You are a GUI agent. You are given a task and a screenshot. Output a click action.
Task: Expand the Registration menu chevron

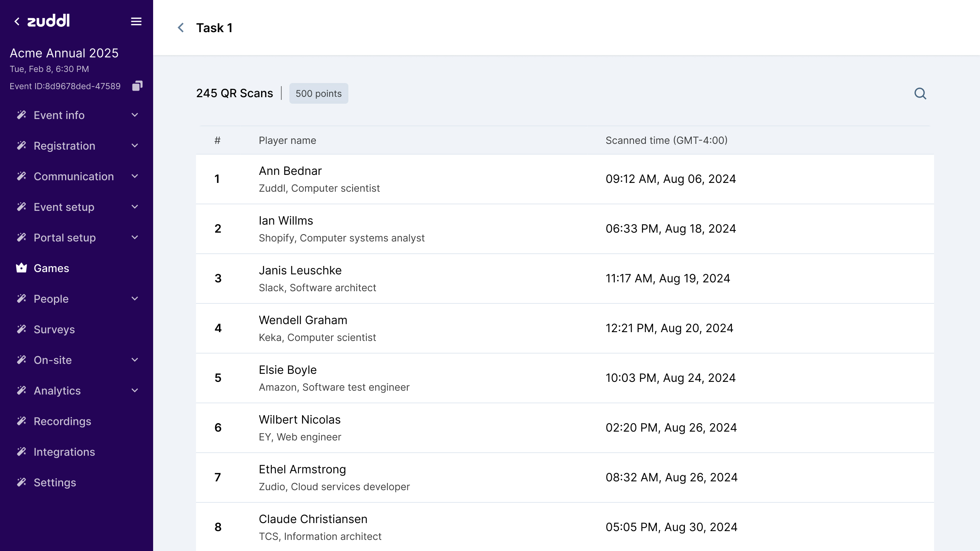tap(135, 145)
